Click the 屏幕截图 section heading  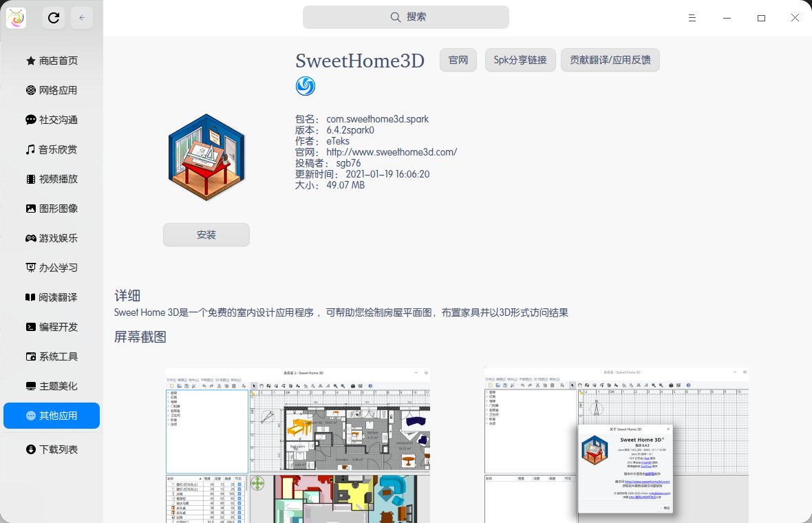click(x=140, y=337)
